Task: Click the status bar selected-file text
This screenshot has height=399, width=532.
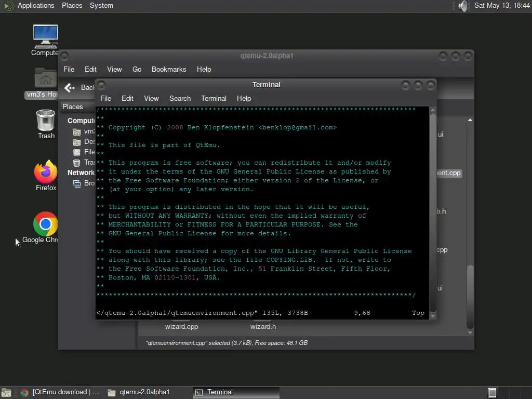Action: 227,343
